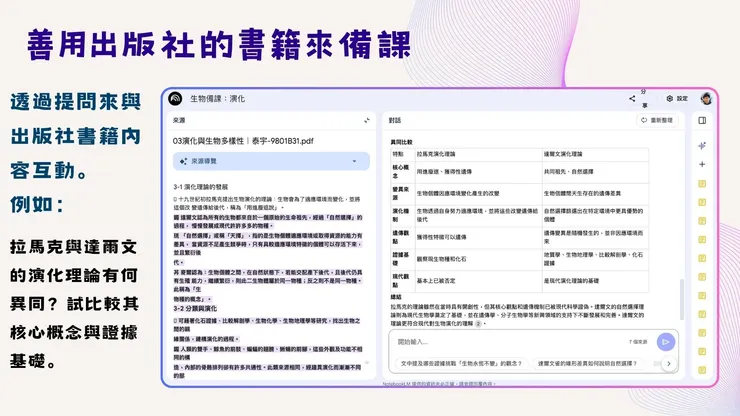Click the 7 個來源 source count
This screenshot has width=740, height=416.
pyautogui.click(x=638, y=342)
